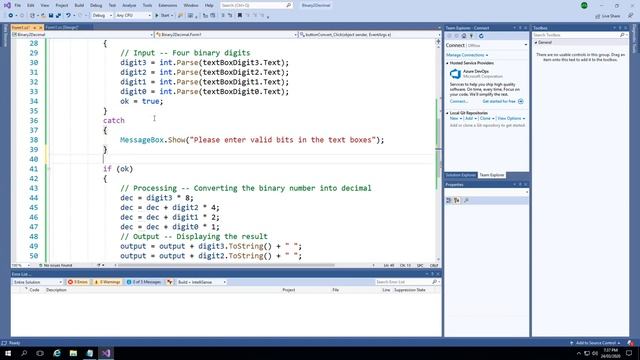This screenshot has width=640, height=360.
Task: Focus the Search (Ctrl+Q) box
Action: coord(256,5)
